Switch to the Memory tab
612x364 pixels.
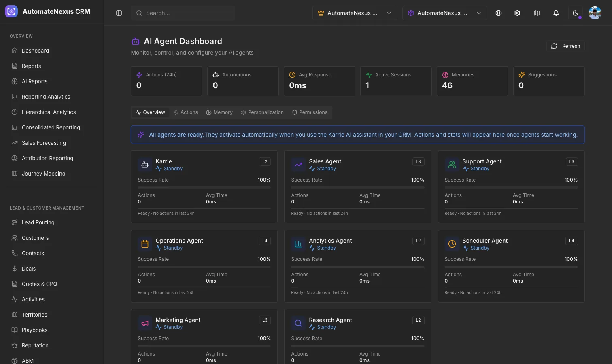click(x=219, y=112)
